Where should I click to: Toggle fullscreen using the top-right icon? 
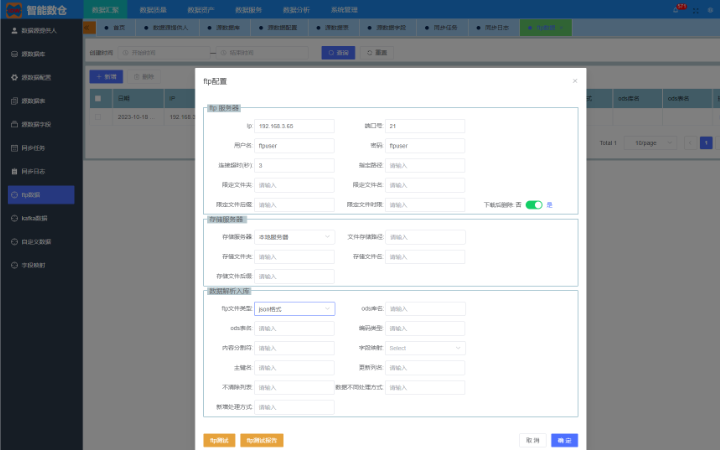(696, 10)
